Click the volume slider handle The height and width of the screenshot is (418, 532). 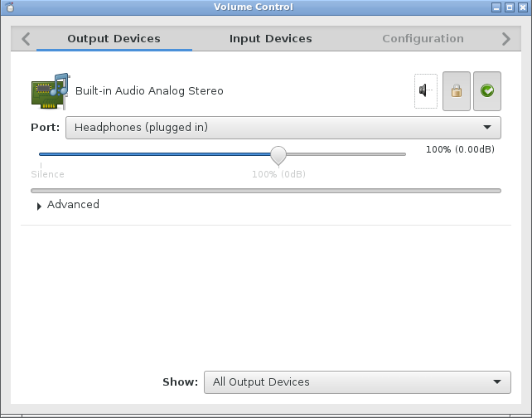278,156
